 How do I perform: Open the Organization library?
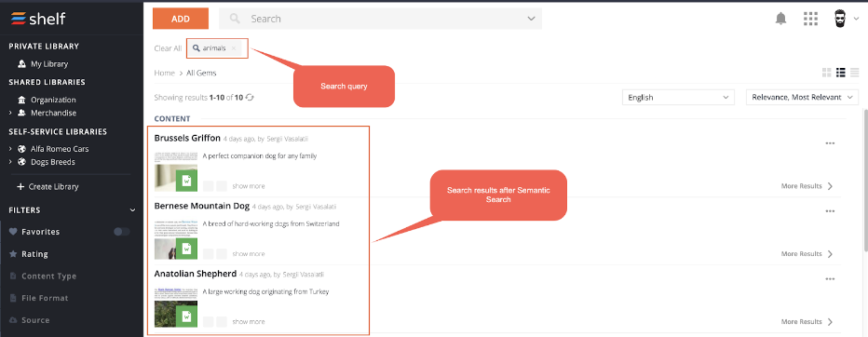tap(53, 101)
